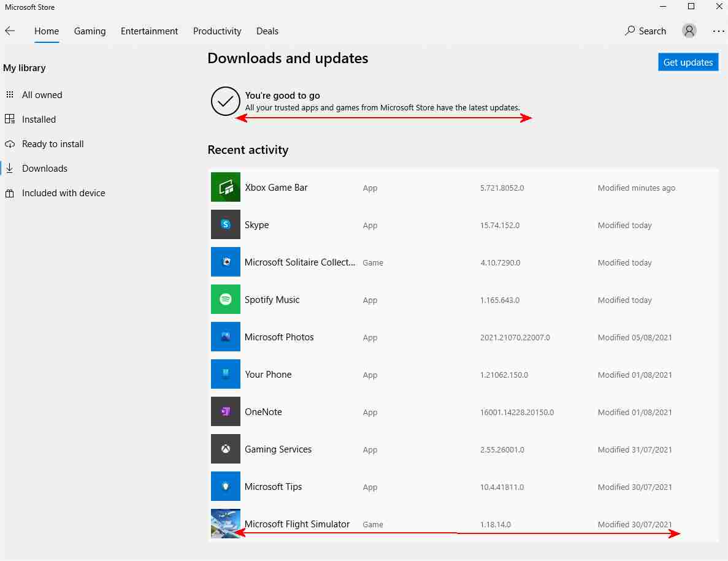Click the 'Downloads and updates' heading
The height and width of the screenshot is (561, 728).
click(288, 58)
